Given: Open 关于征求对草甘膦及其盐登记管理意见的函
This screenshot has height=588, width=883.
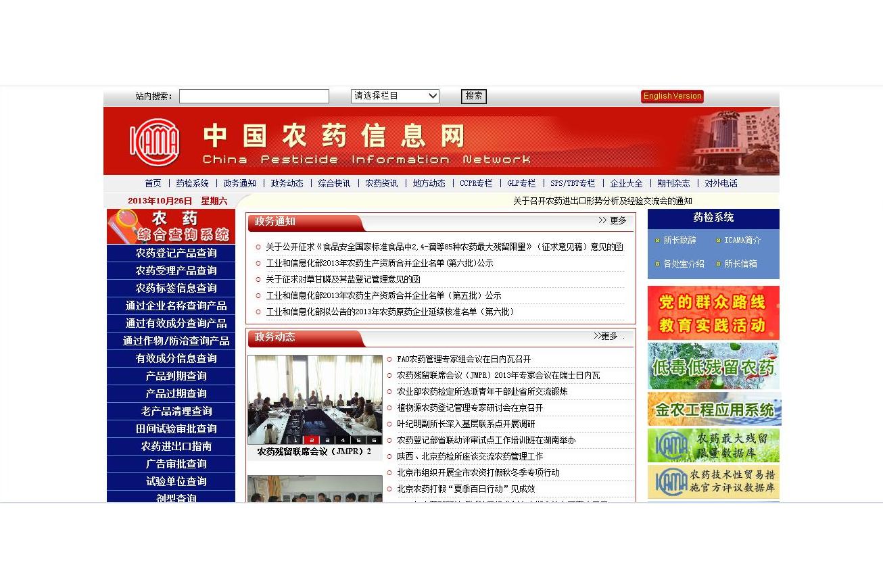Looking at the screenshot, I should 343,280.
